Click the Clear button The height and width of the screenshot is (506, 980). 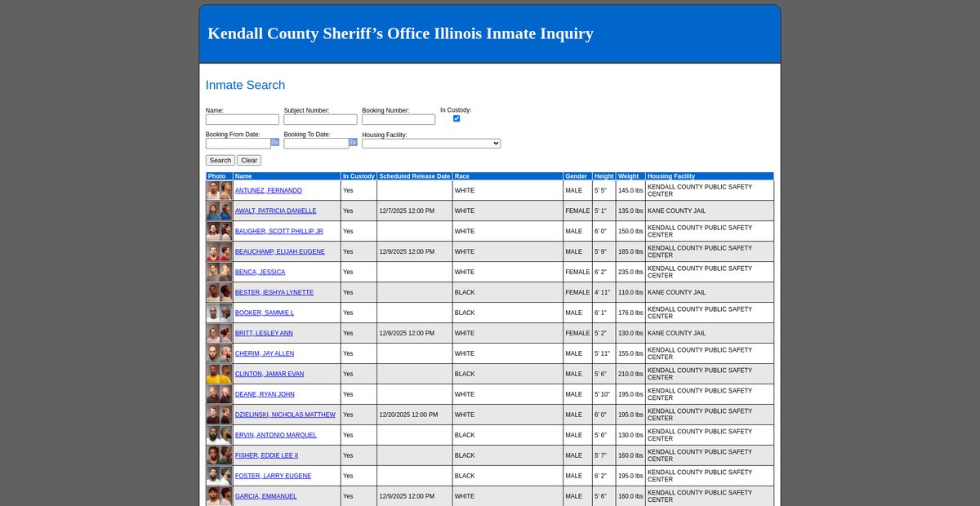coord(249,161)
